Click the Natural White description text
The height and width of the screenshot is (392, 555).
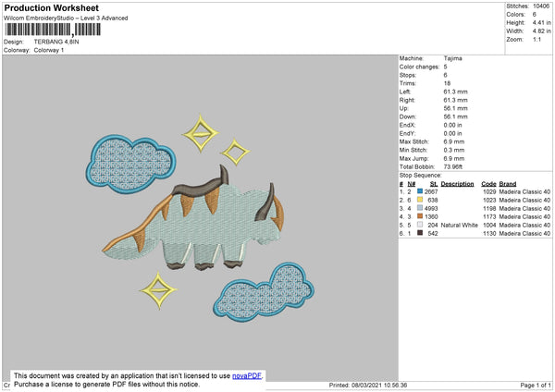point(460,225)
